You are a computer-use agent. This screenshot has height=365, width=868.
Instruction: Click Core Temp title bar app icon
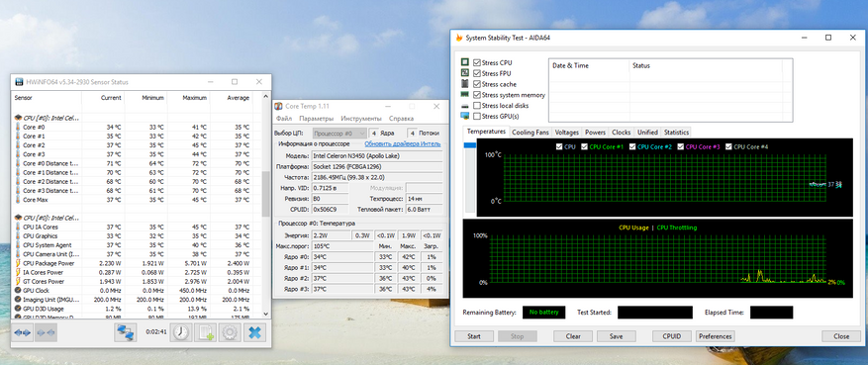pos(279,106)
